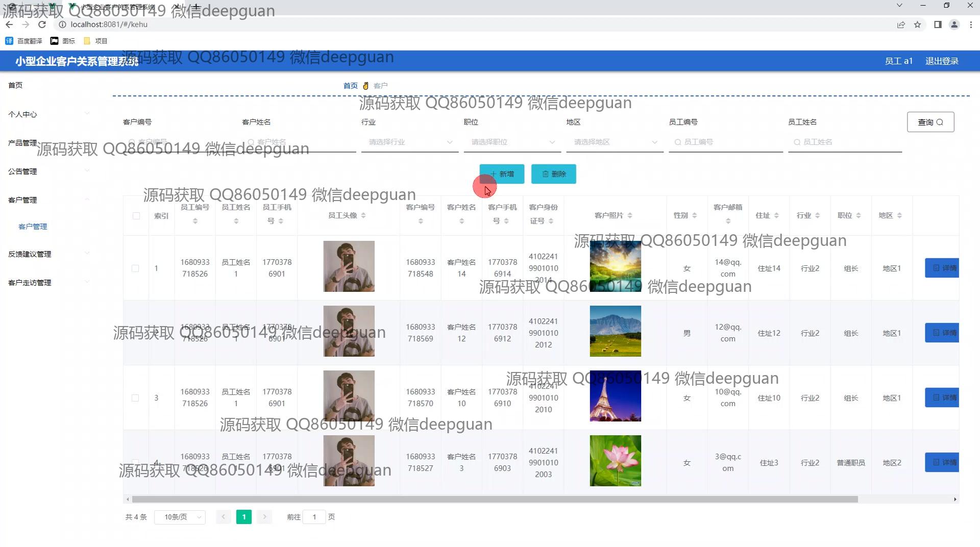Toggle the select-all checkbox in table header
The height and width of the screenshot is (547, 980).
[x=136, y=216]
